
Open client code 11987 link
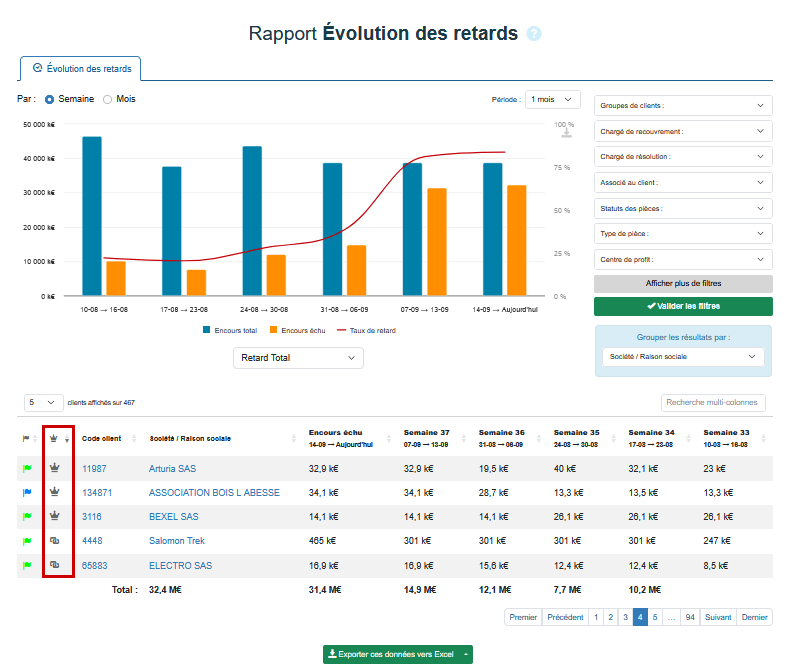click(94, 469)
